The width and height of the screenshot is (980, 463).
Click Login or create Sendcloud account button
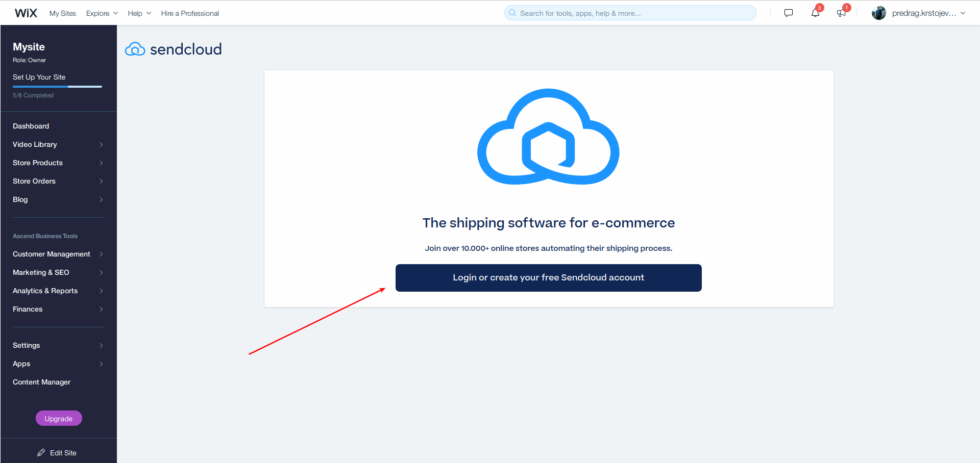548,277
